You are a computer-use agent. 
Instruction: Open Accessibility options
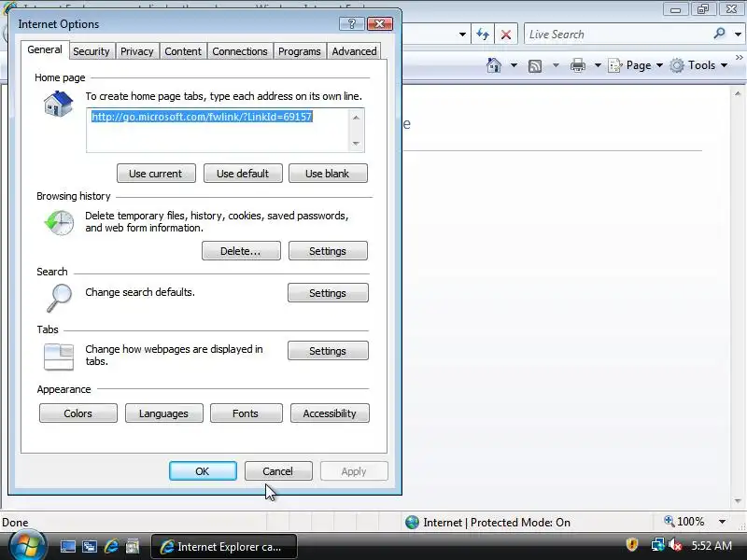pyautogui.click(x=330, y=413)
